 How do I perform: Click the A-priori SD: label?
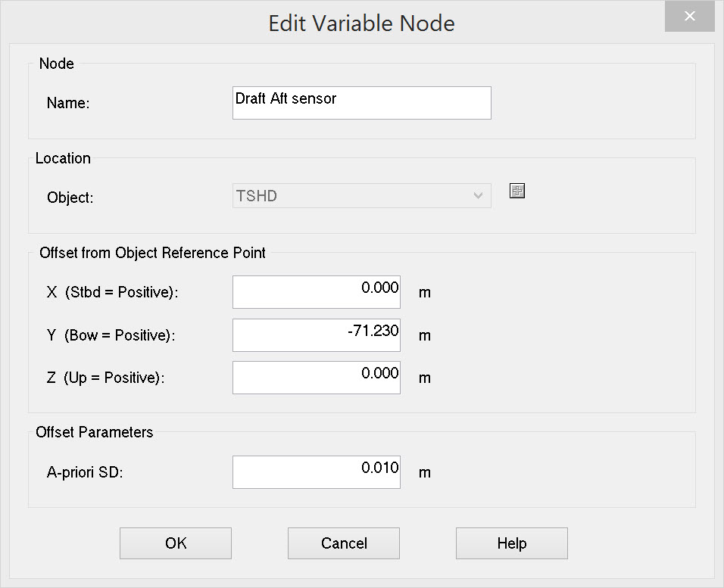[84, 472]
